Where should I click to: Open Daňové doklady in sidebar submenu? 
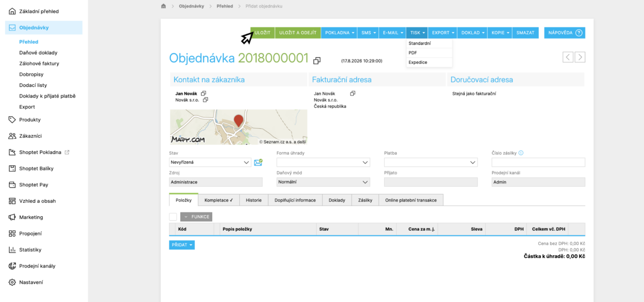click(x=38, y=53)
